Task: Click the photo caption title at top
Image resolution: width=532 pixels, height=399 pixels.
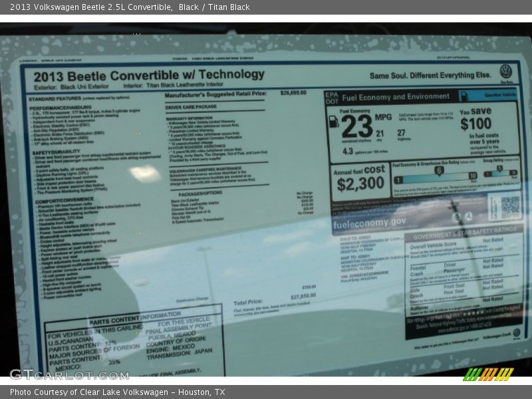Action: [130, 7]
